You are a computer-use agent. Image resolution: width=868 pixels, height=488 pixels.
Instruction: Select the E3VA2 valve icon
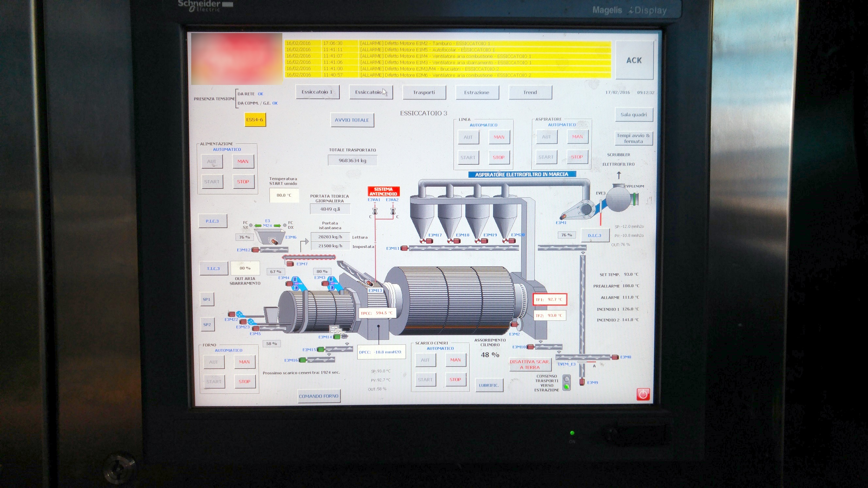pos(393,212)
